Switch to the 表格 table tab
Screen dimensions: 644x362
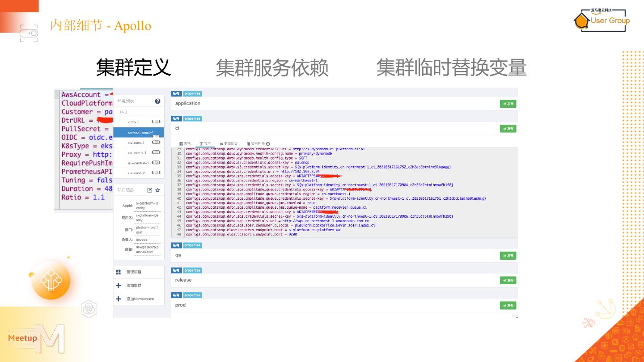[185, 143]
